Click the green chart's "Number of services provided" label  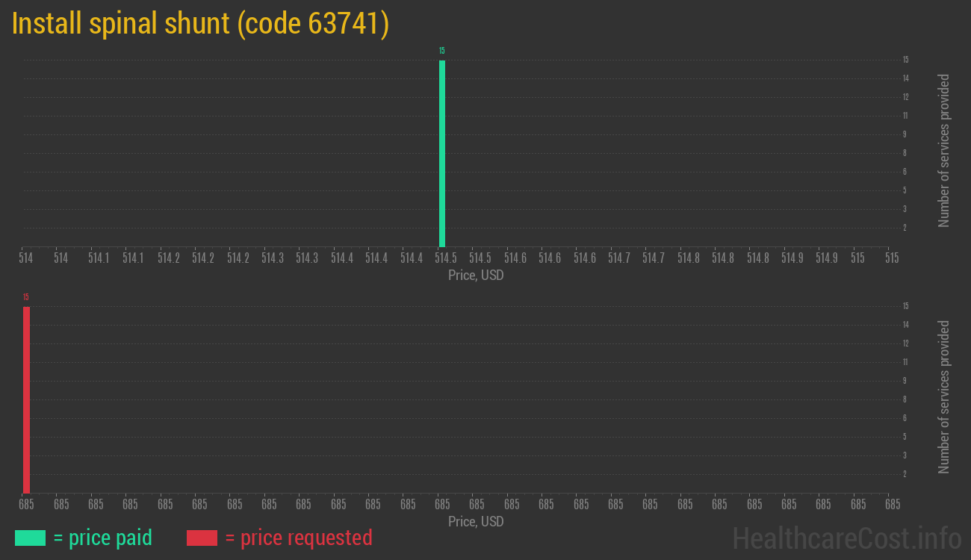pos(944,151)
